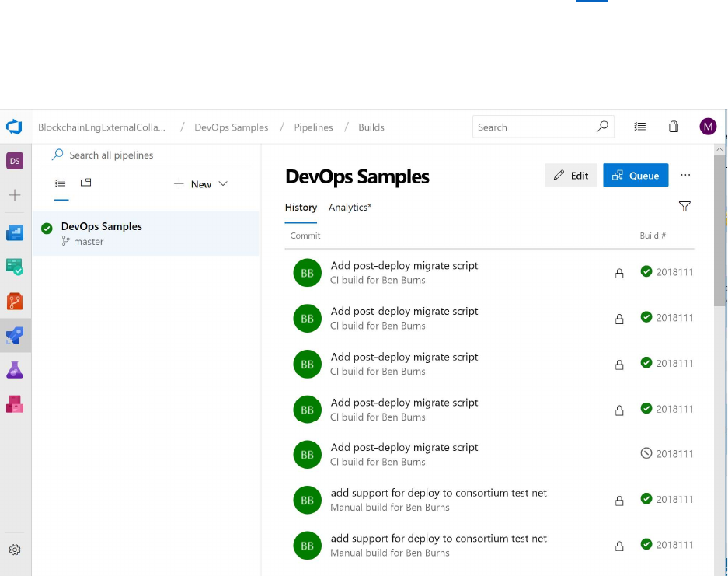
Task: Open Repos in the sidebar
Action: 15,301
